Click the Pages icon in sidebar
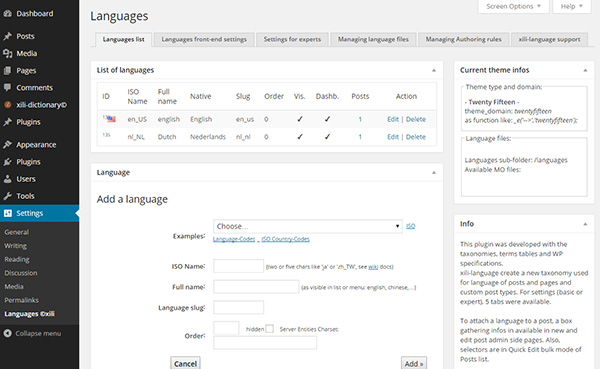This screenshot has height=369, width=600. [7, 71]
